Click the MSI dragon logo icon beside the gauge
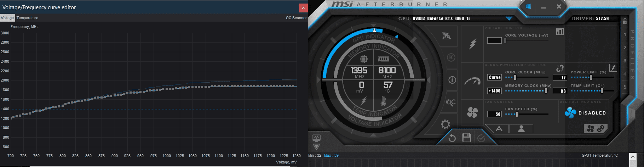This screenshot has height=167, width=644. 447,35
